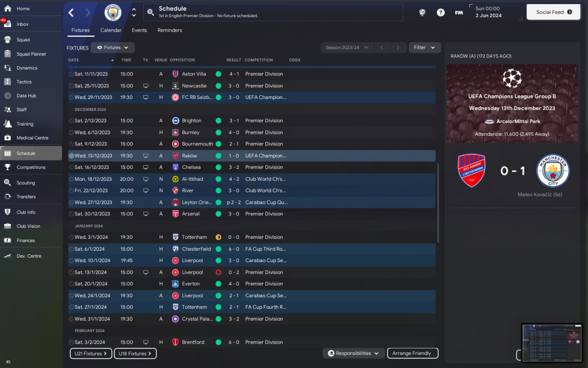Open the Filter dropdown
This screenshot has width=588, height=368.
tap(424, 47)
